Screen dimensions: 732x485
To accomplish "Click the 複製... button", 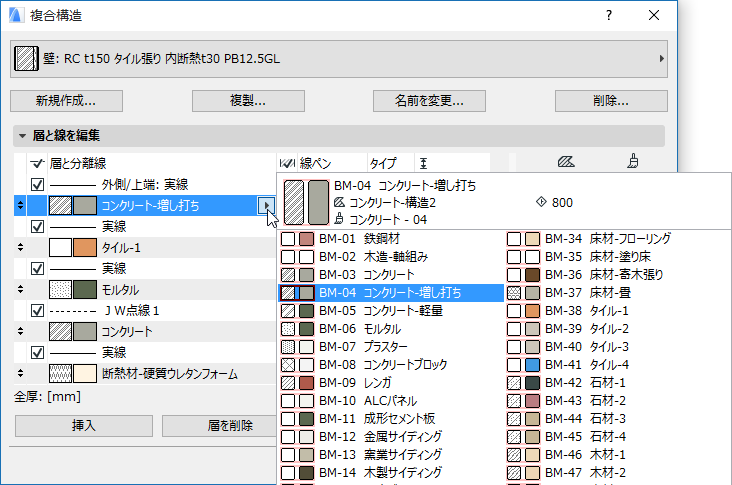I will coord(248,101).
